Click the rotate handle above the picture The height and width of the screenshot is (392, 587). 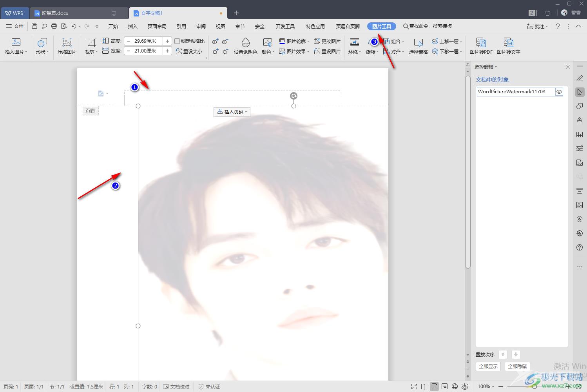click(x=293, y=96)
